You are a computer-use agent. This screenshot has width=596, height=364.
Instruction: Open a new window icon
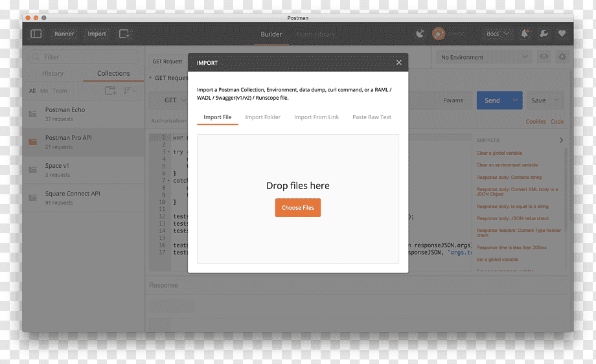click(124, 34)
